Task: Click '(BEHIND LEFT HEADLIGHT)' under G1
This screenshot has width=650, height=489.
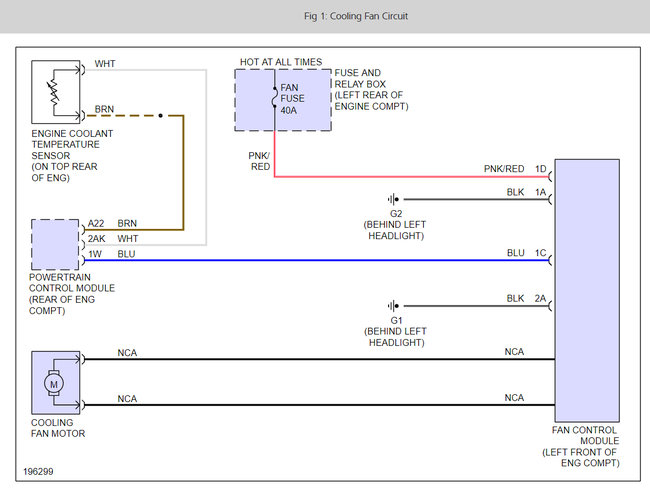Action: 395,337
